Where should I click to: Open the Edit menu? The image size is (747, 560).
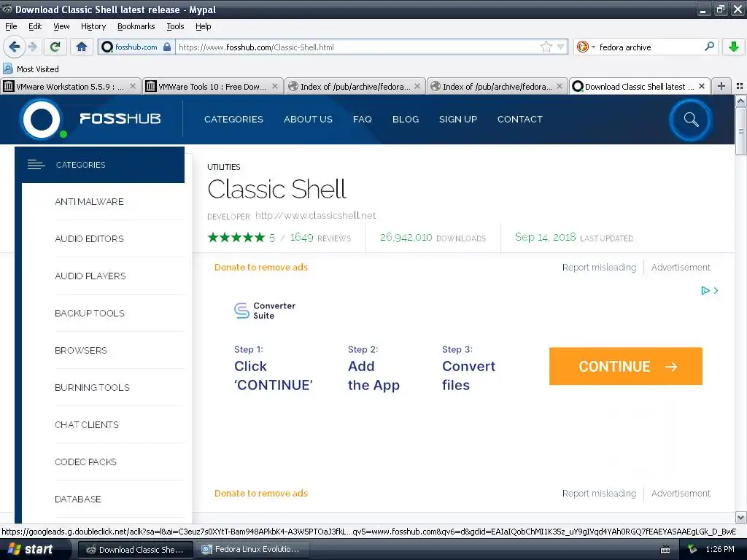pos(35,26)
